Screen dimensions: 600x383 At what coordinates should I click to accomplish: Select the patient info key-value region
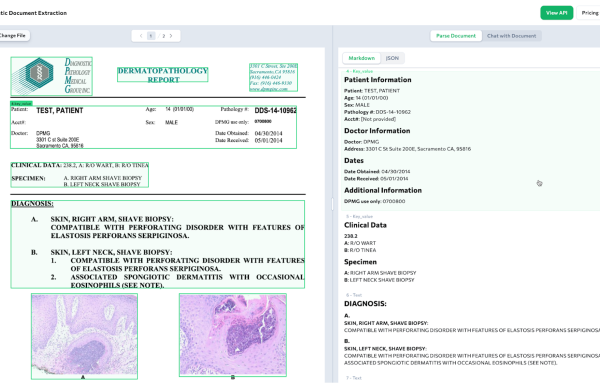pos(153,127)
